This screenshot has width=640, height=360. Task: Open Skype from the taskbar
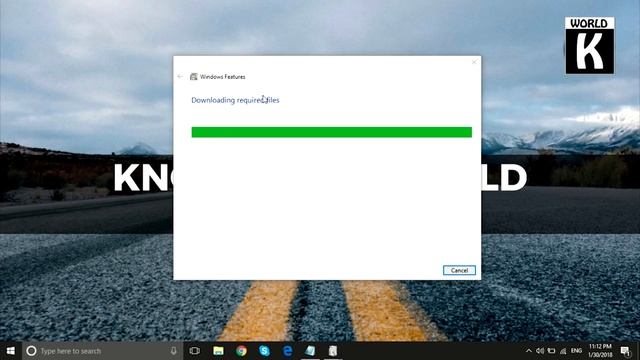point(264,351)
